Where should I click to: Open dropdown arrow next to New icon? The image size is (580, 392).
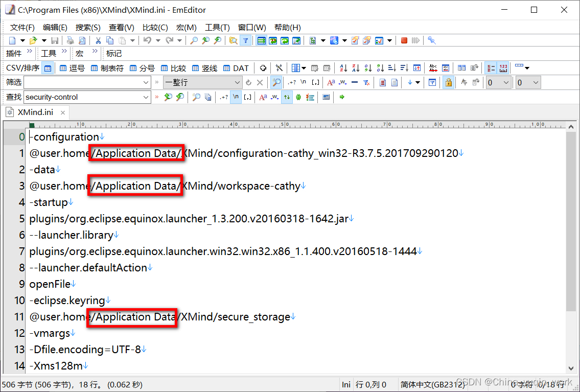[22, 40]
